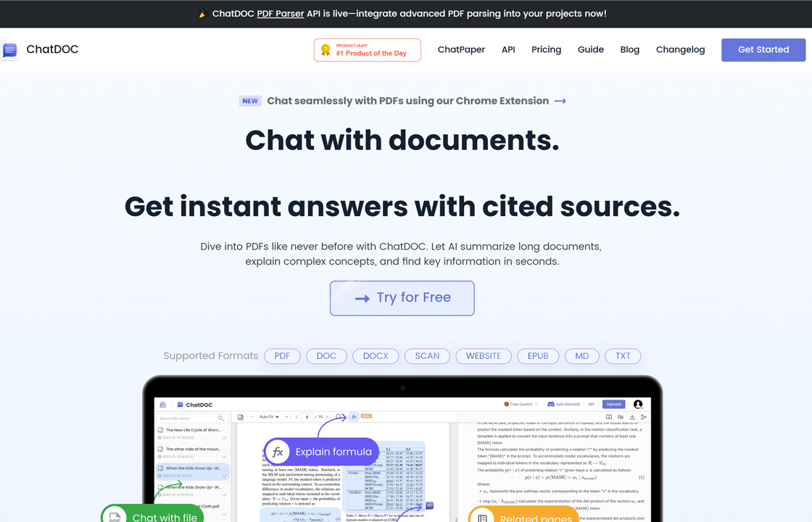Go to the Pricing page
Image resolution: width=812 pixels, height=522 pixels.
(546, 50)
